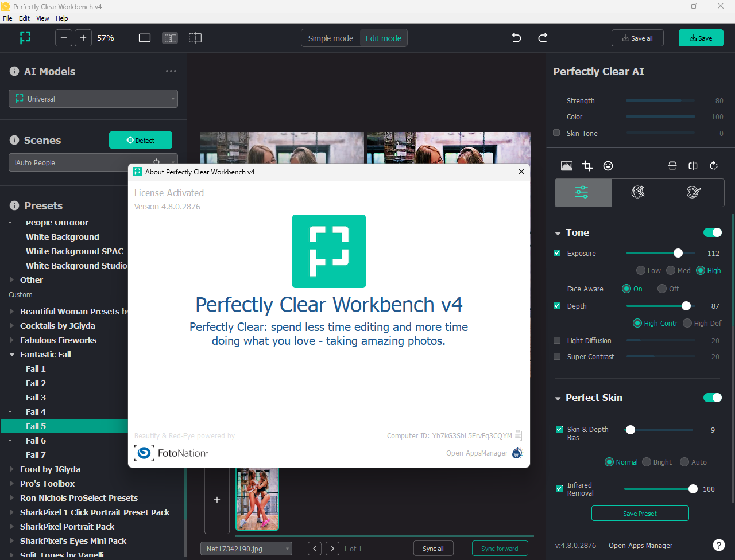Image resolution: width=735 pixels, height=560 pixels.
Task: Uncheck the Exposure checkbox
Action: tap(557, 253)
